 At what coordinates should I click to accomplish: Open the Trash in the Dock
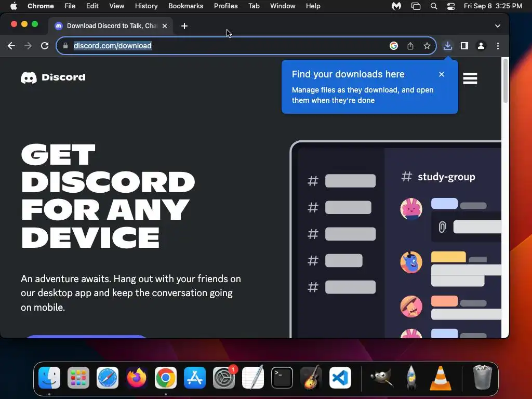[x=482, y=377]
